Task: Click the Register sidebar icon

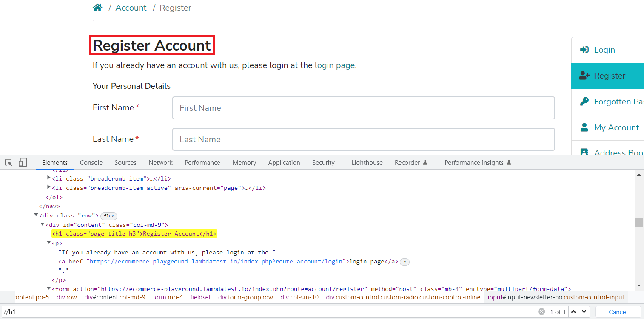Action: pos(584,76)
